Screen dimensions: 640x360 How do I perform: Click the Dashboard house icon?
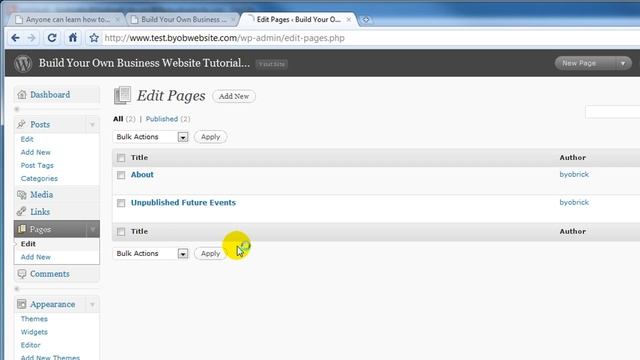tap(22, 95)
